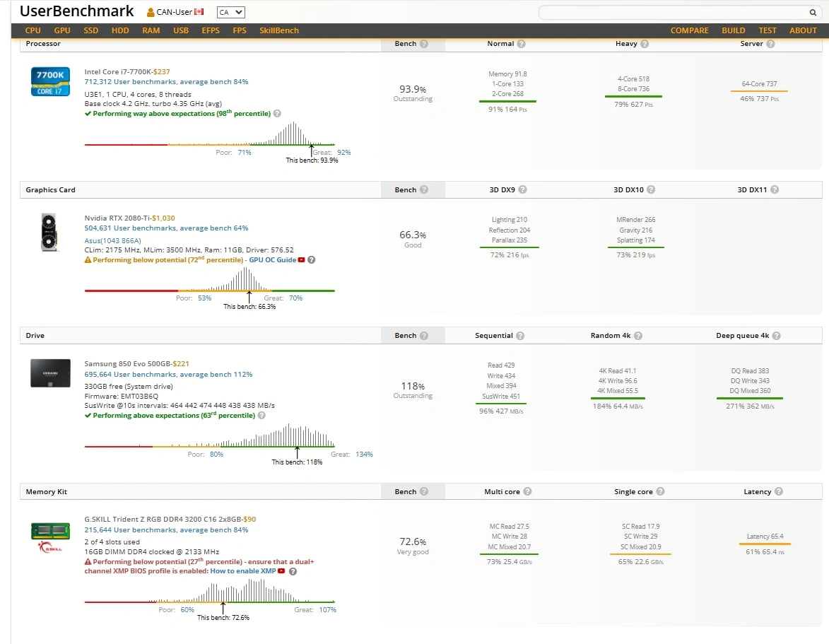Click the Normal column help icon
The height and width of the screenshot is (644, 829).
[x=522, y=44]
